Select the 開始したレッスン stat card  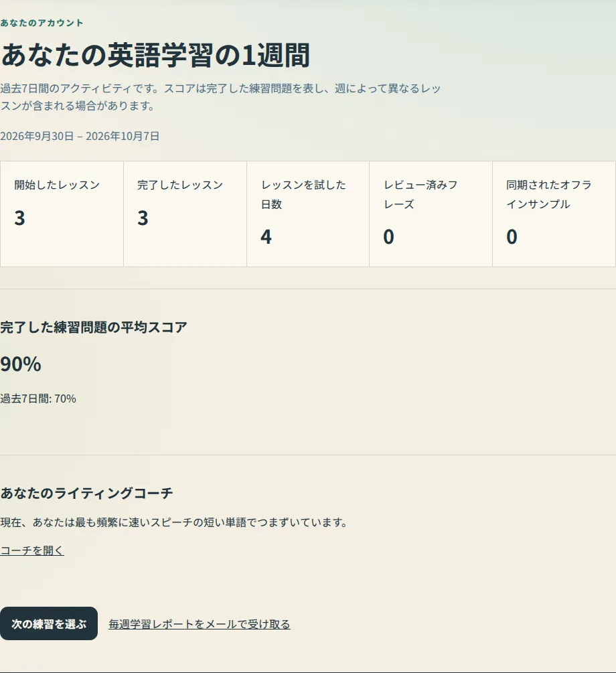point(62,214)
